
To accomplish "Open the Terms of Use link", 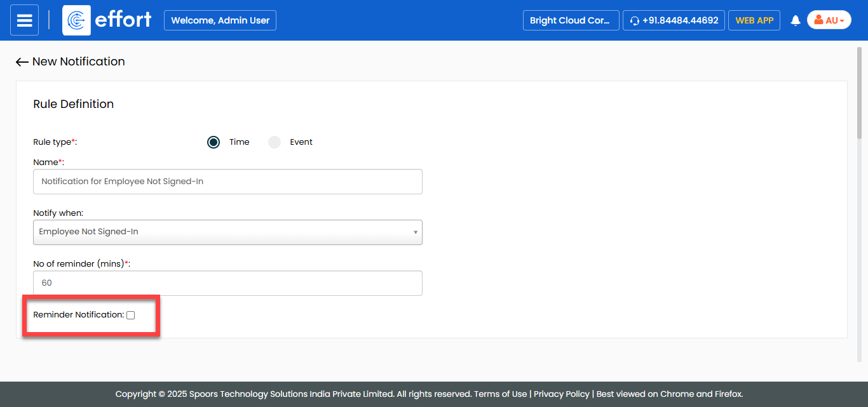I will (501, 394).
